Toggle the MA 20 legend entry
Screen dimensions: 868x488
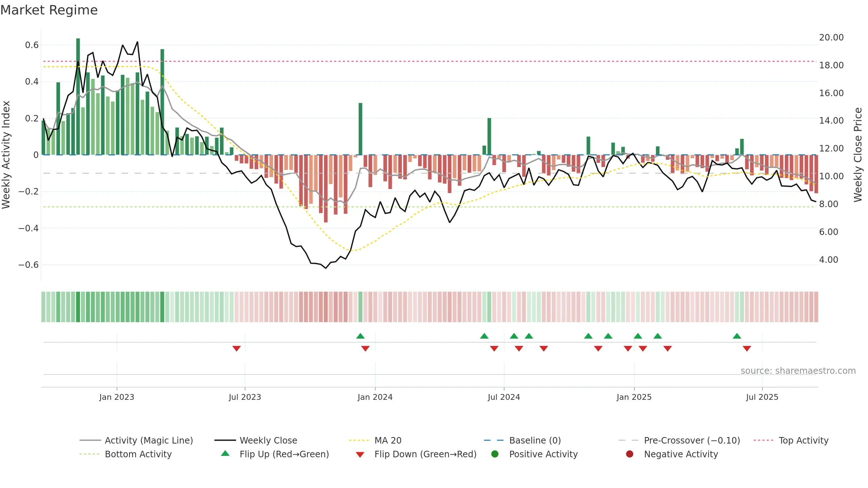click(x=375, y=440)
